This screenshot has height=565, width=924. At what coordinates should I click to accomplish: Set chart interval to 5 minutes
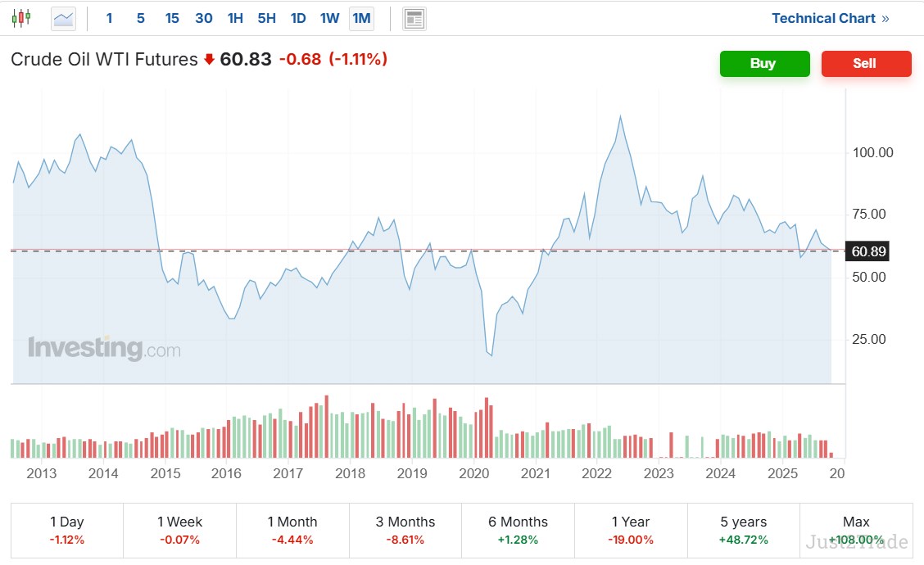pyautogui.click(x=141, y=18)
